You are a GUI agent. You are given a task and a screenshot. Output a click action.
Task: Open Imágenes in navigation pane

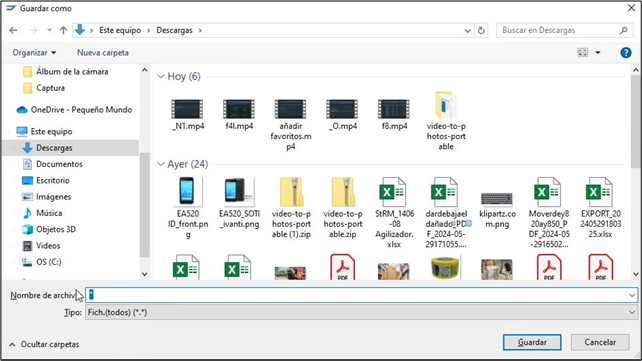[46, 197]
